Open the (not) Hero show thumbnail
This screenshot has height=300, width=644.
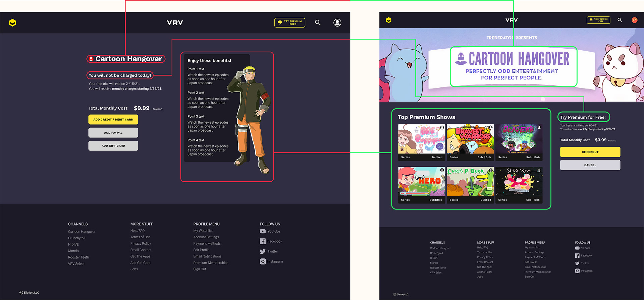click(422, 185)
